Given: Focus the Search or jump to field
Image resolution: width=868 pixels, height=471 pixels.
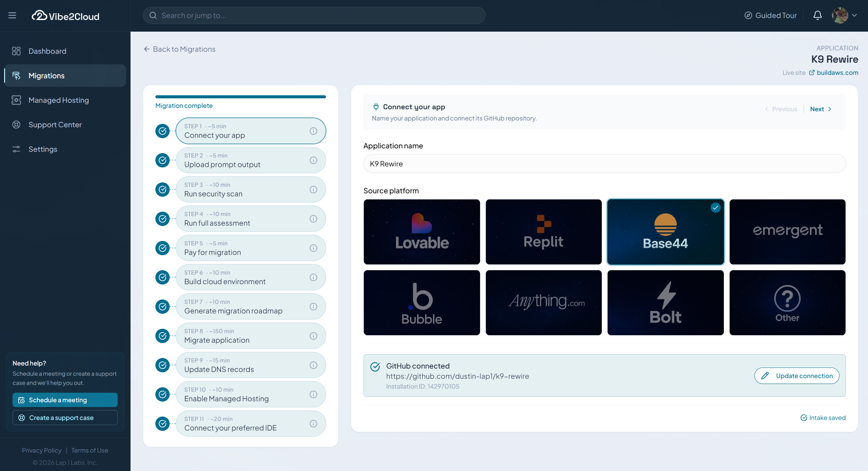Looking at the screenshot, I should [x=314, y=15].
